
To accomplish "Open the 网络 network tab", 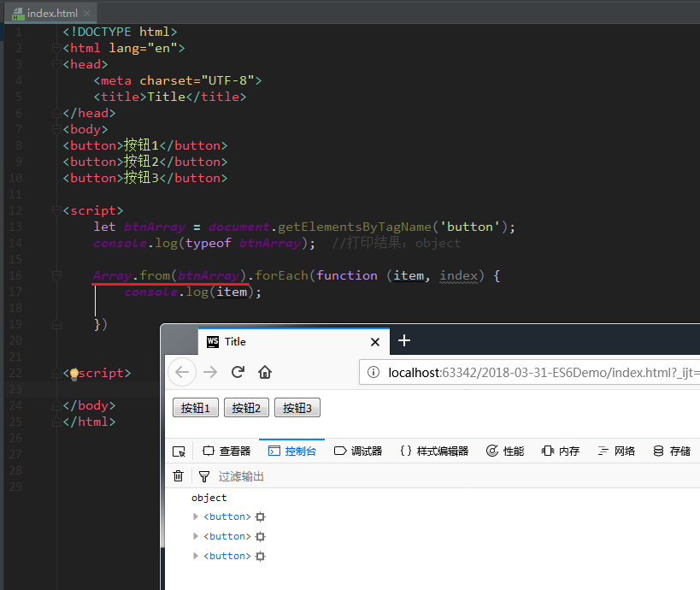I will tap(616, 451).
